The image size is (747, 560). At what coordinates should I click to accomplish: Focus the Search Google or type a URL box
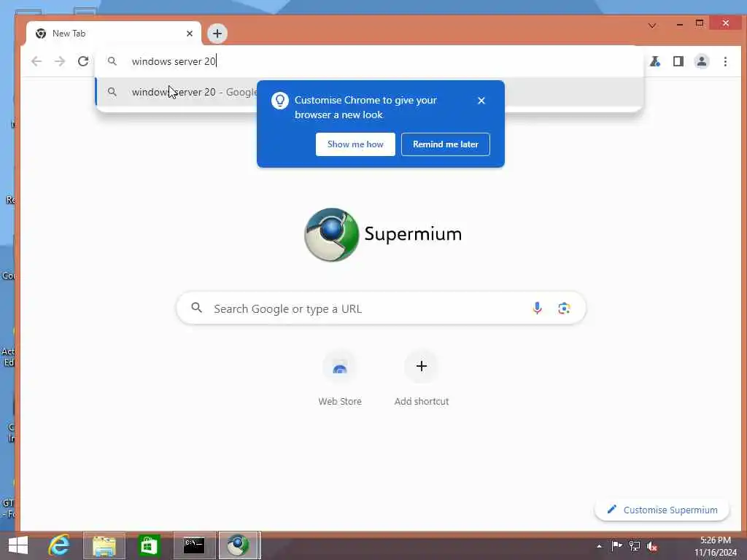point(381,308)
